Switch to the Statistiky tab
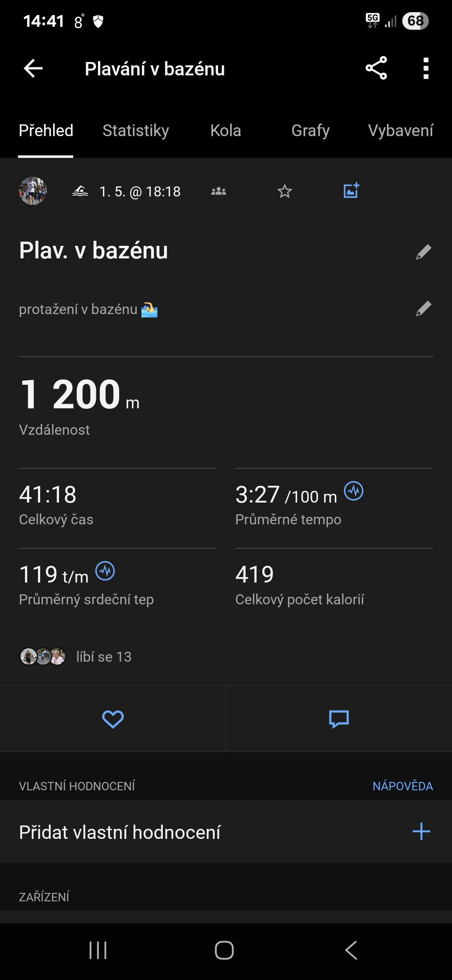The image size is (452, 980). click(136, 131)
